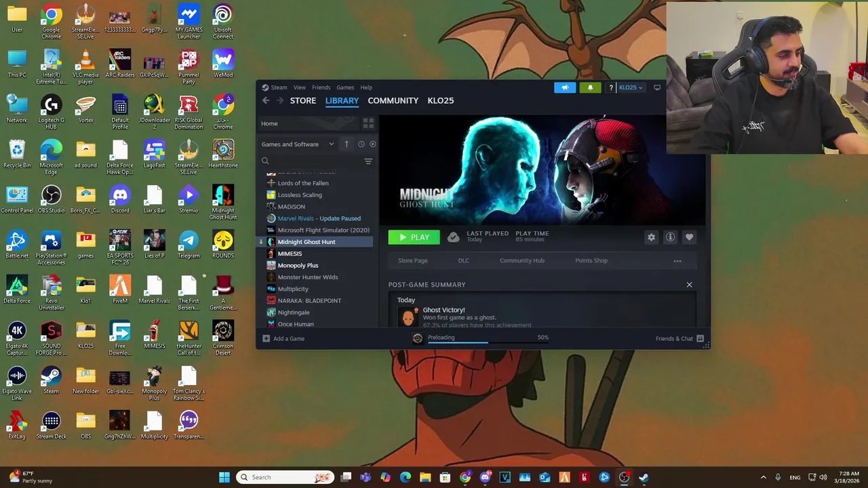This screenshot has height=488, width=868.
Task: Show hidden system tray icons
Action: (763, 477)
